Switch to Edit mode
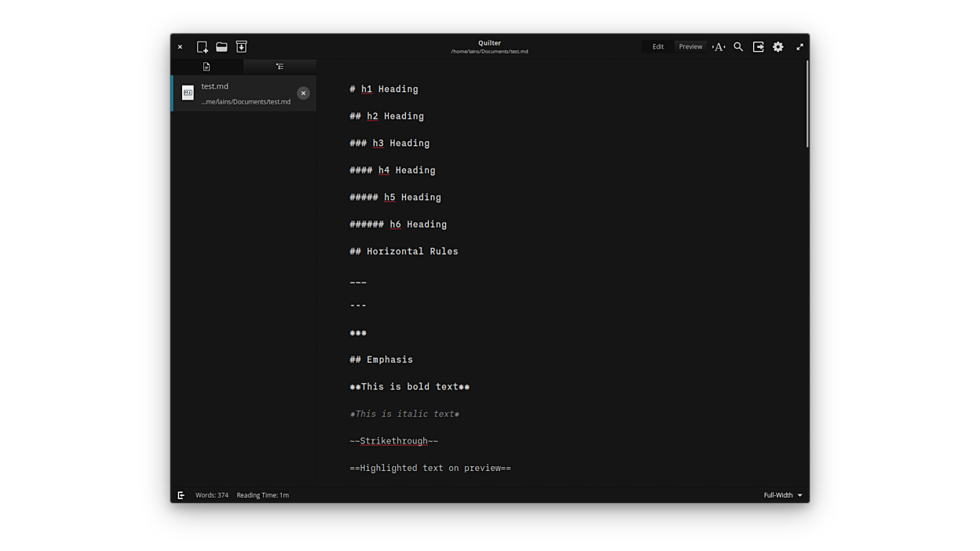This screenshot has height=551, width=980. point(658,47)
